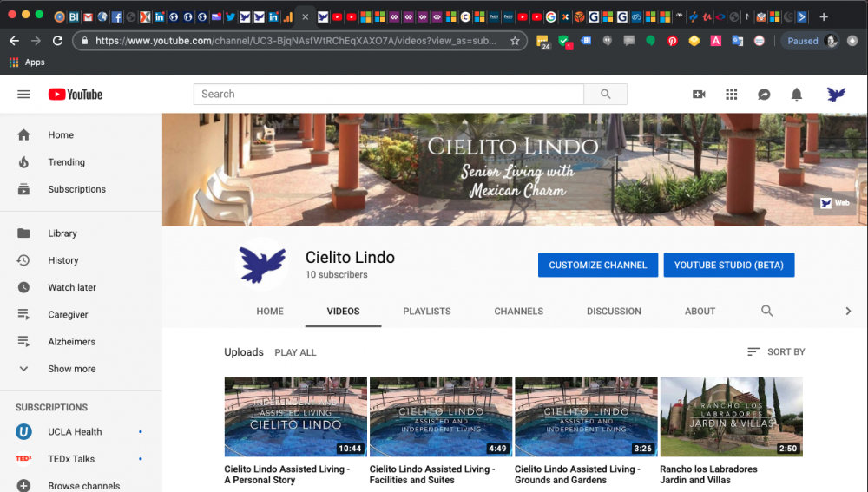
Task: Open the create video camera icon
Action: [699, 95]
